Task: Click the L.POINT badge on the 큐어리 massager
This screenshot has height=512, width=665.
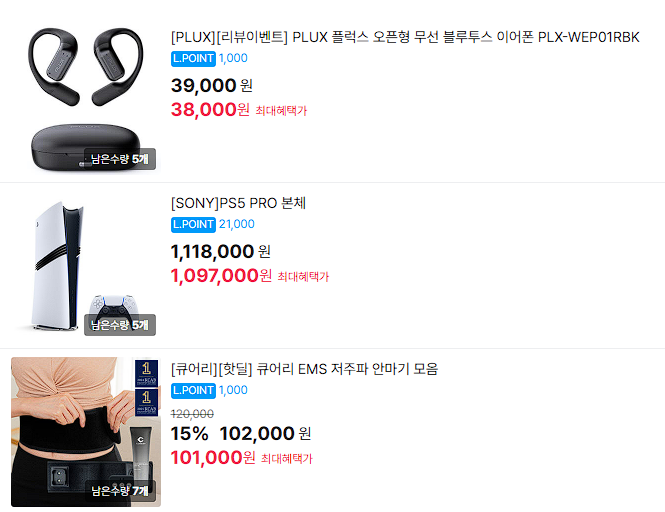Action: 193,390
